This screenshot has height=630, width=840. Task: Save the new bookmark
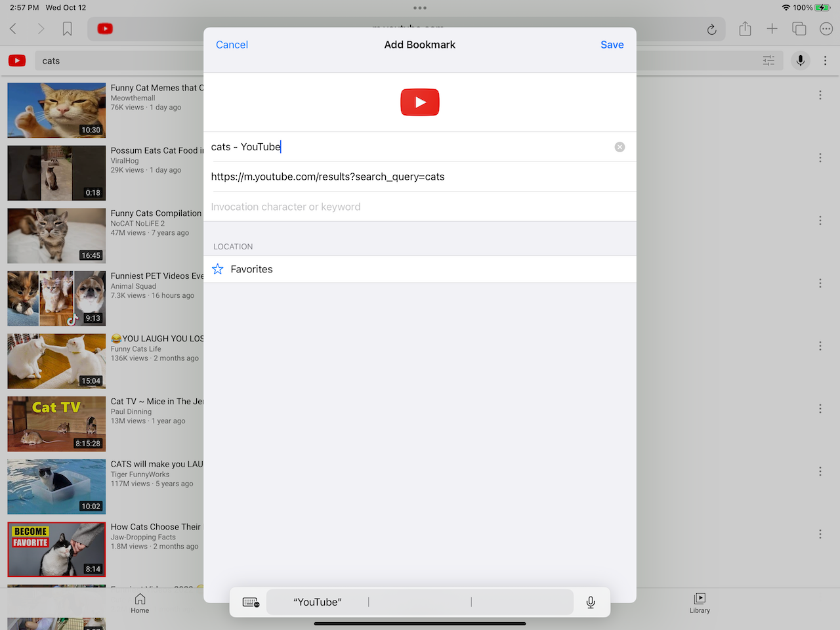(x=612, y=45)
